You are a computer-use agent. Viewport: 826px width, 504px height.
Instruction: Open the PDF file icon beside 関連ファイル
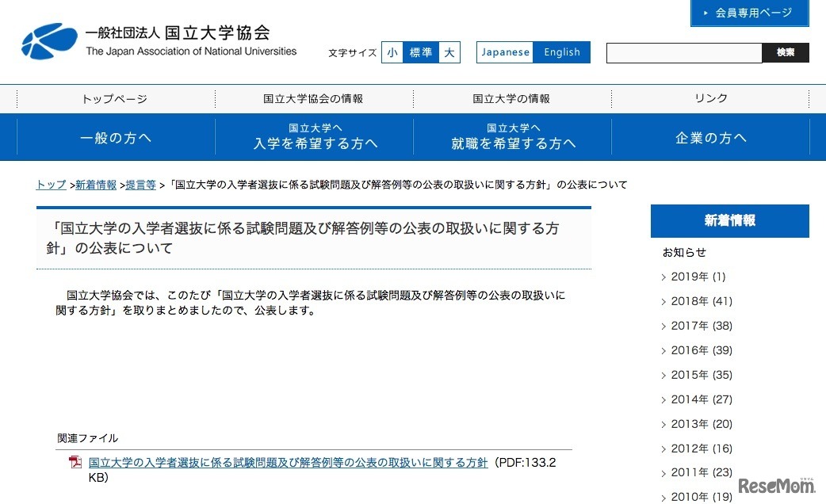[74, 462]
